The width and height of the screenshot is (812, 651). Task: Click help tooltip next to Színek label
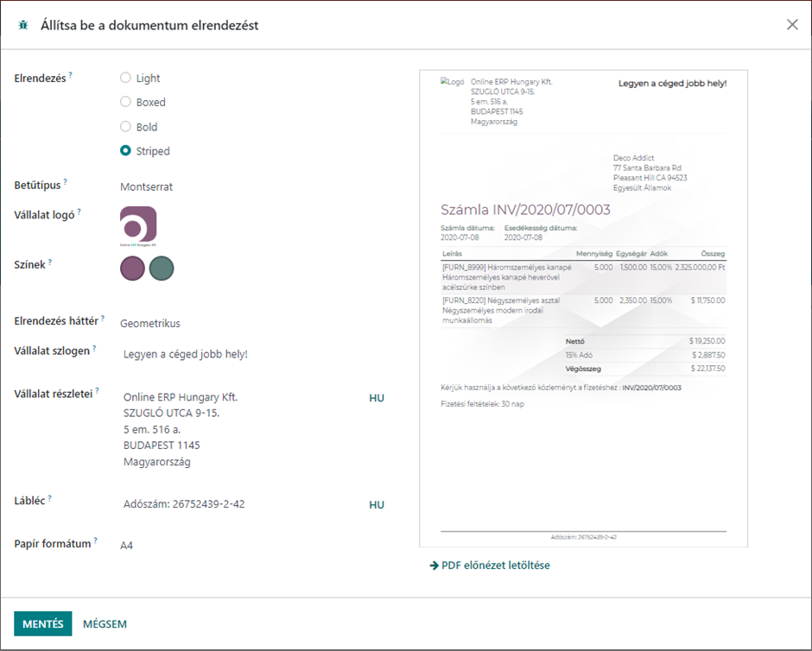[x=50, y=262]
